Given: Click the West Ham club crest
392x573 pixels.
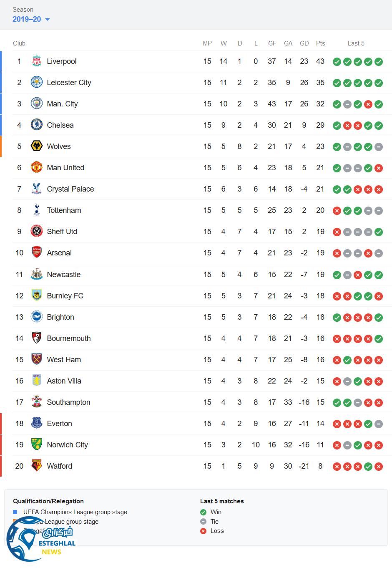Looking at the screenshot, I should point(37,359).
